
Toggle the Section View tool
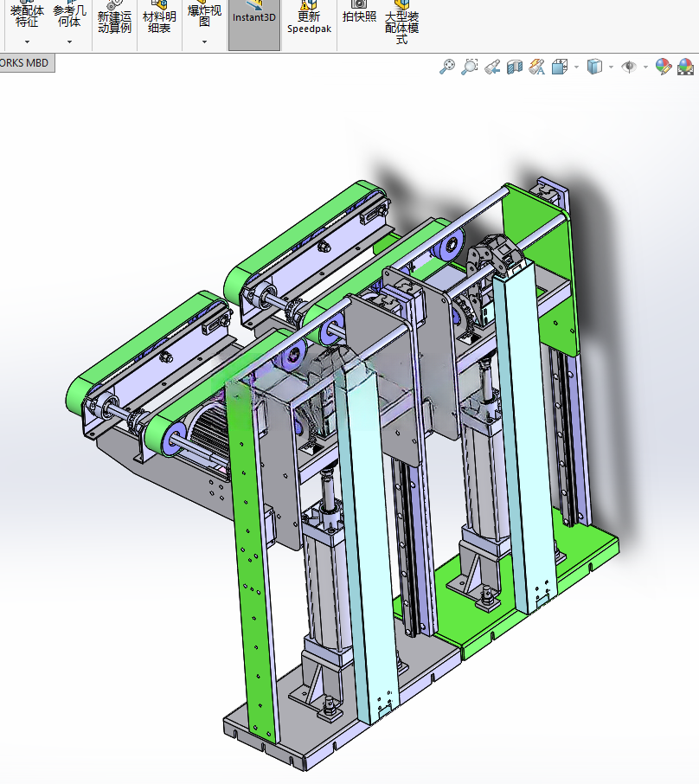coord(515,67)
